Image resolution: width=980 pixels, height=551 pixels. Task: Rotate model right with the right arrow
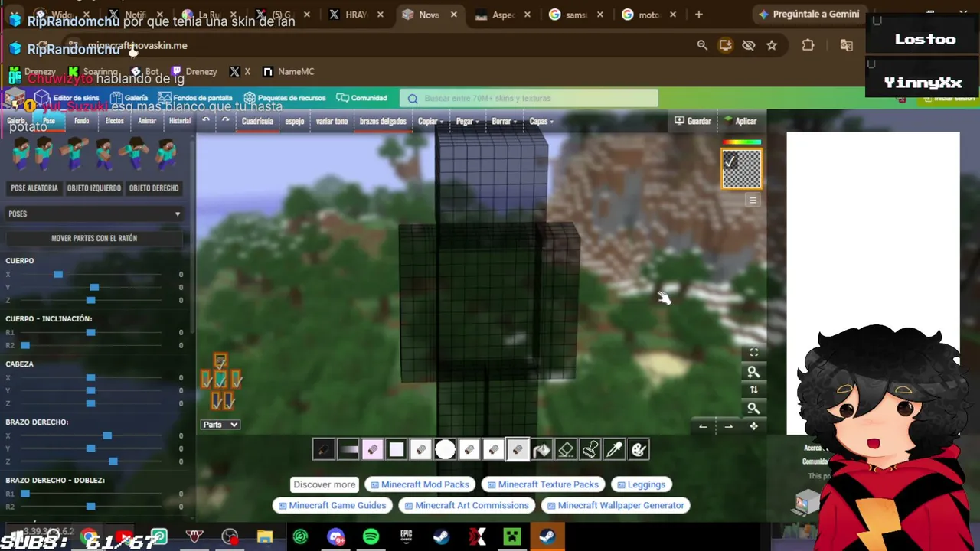[728, 426]
